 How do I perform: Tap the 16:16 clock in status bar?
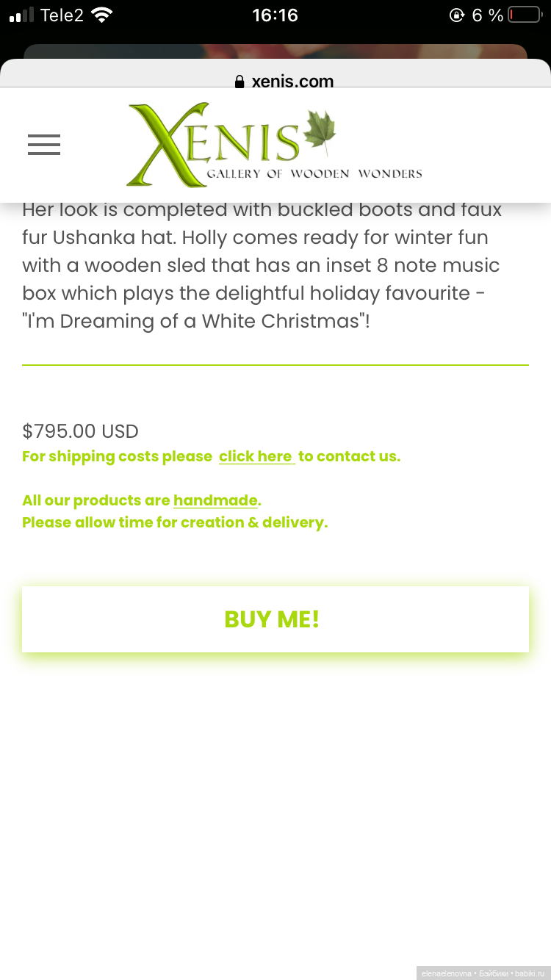(275, 15)
